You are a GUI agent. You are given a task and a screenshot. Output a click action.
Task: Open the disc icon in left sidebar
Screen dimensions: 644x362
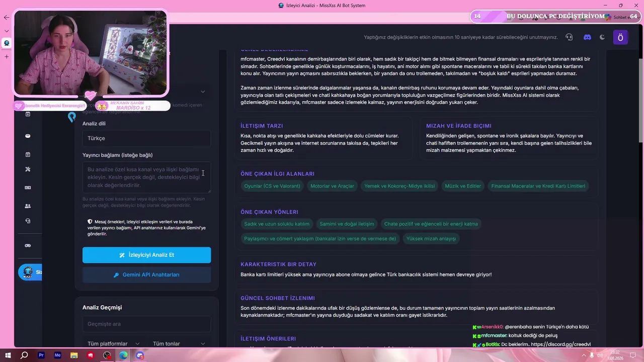[x=28, y=136]
